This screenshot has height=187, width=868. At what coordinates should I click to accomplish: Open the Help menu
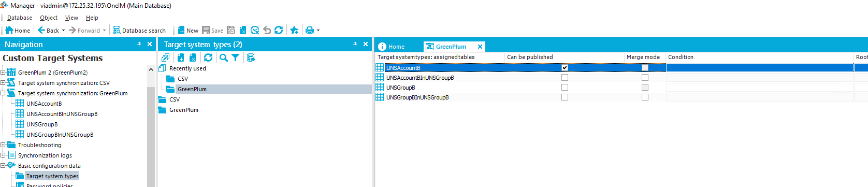click(92, 18)
